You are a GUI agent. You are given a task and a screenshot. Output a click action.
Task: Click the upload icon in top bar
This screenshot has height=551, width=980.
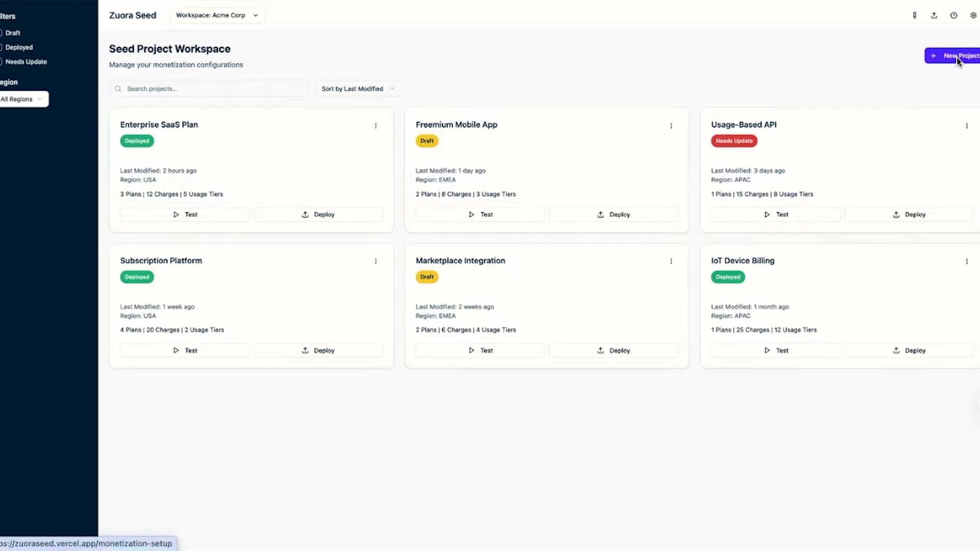(934, 15)
